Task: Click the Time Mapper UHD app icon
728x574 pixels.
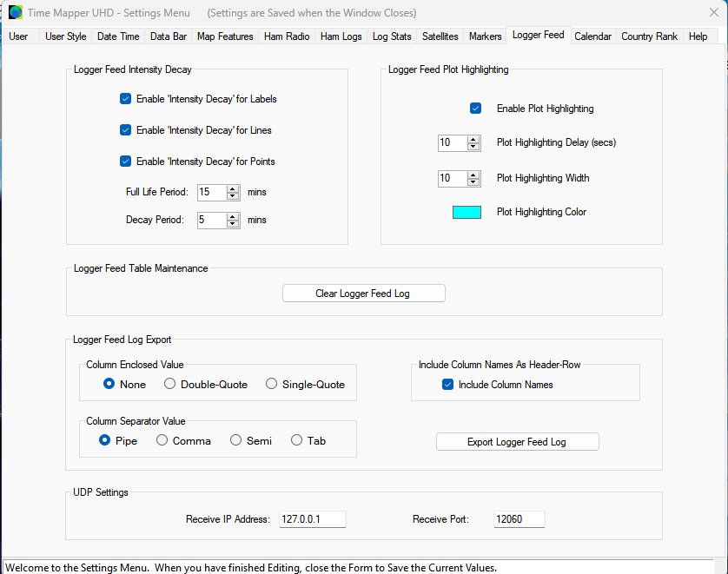Action: click(x=16, y=12)
